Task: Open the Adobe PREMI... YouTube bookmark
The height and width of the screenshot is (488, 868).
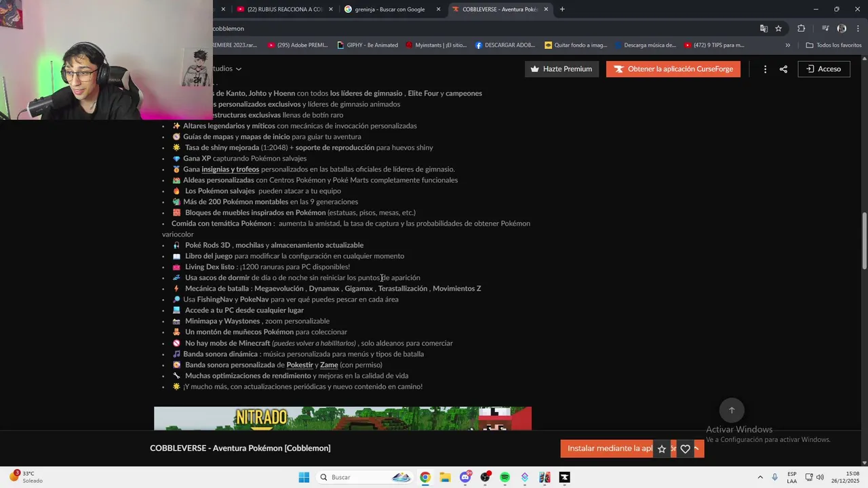Action: [298, 45]
